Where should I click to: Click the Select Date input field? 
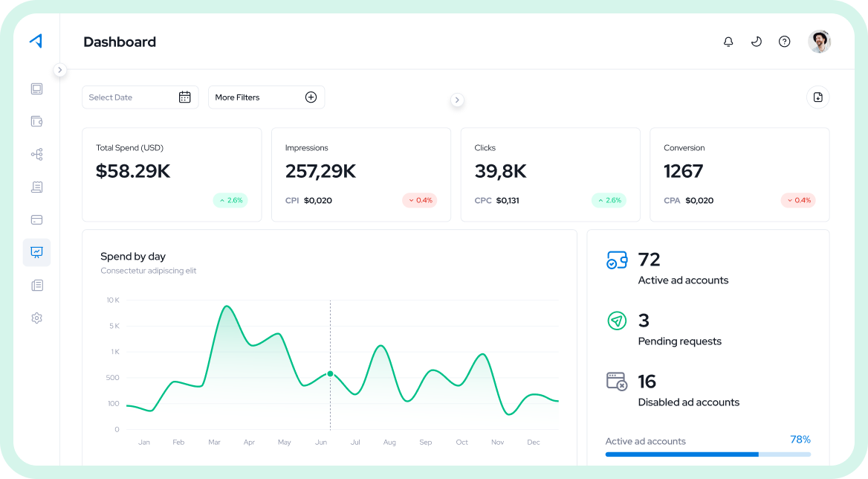140,97
